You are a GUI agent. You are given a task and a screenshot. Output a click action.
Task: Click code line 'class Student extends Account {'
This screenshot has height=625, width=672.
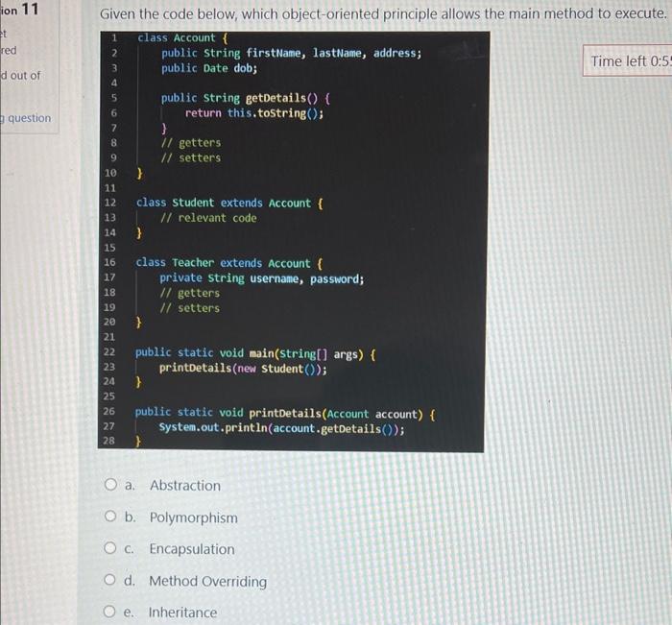click(x=229, y=203)
